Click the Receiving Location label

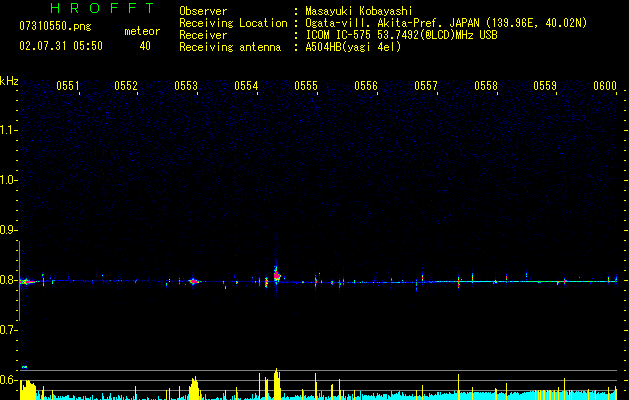coord(233,23)
